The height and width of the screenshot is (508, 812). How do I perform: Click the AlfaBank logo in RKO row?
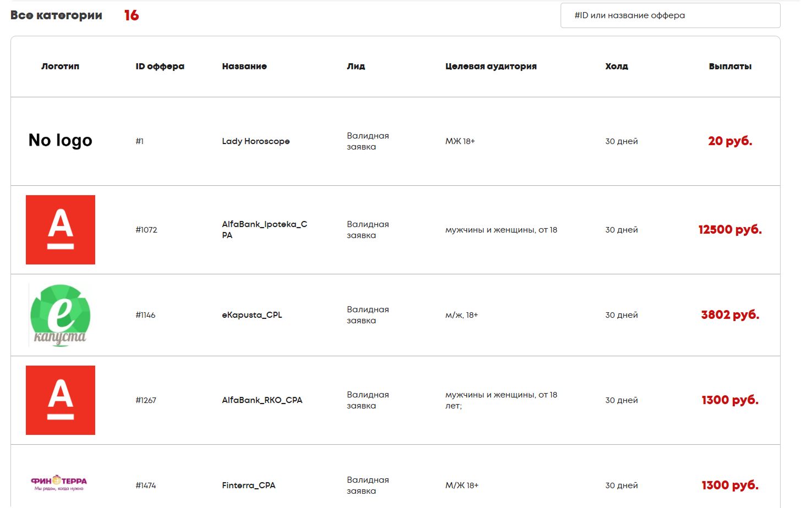pyautogui.click(x=61, y=400)
